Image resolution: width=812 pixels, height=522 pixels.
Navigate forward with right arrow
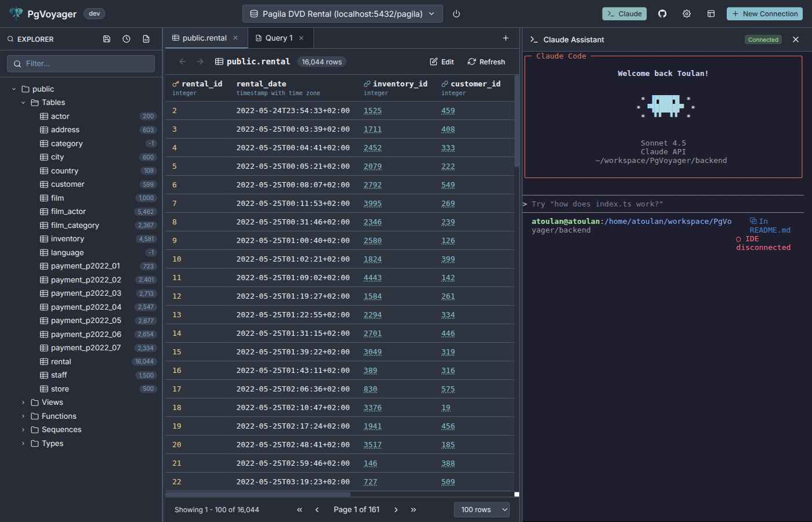(200, 61)
